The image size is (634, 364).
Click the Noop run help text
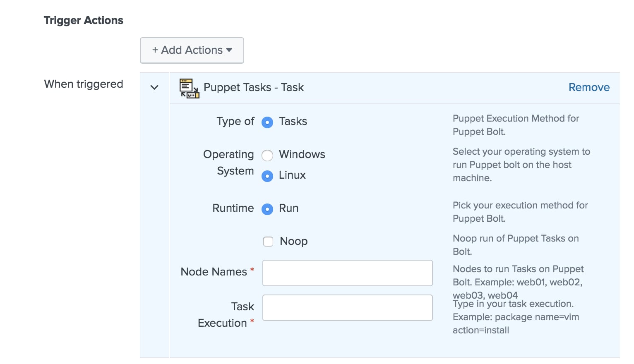pos(516,245)
